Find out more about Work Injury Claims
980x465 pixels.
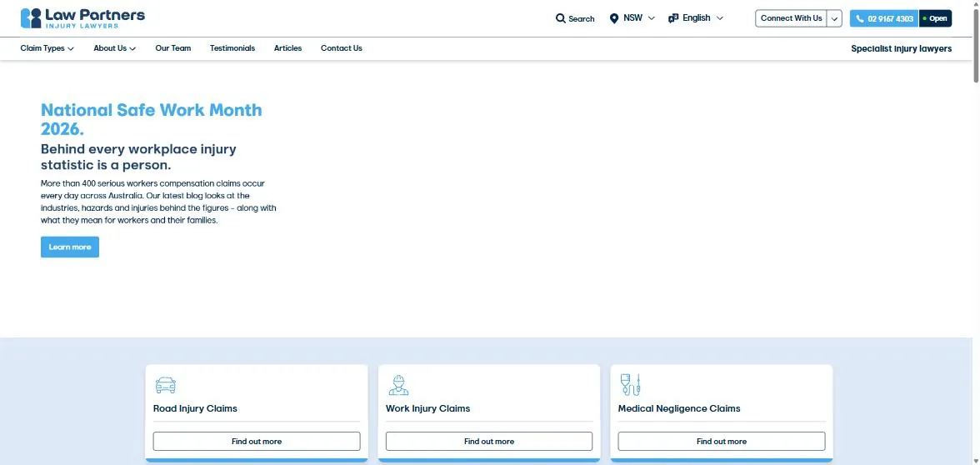point(488,442)
